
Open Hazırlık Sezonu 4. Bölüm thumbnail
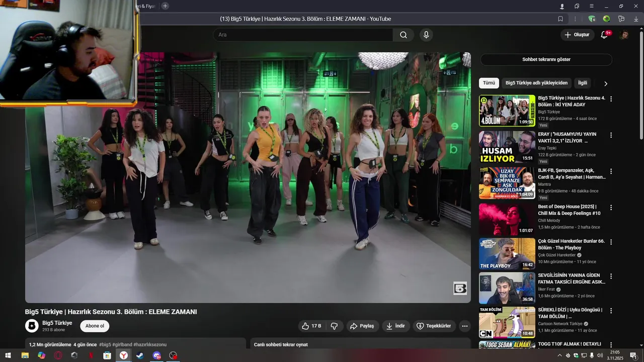[x=507, y=111]
